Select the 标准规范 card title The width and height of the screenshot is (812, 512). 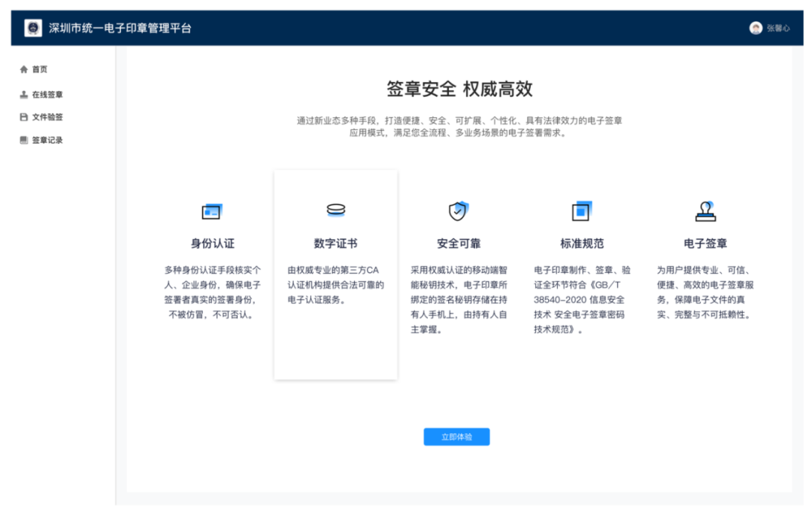(x=582, y=244)
